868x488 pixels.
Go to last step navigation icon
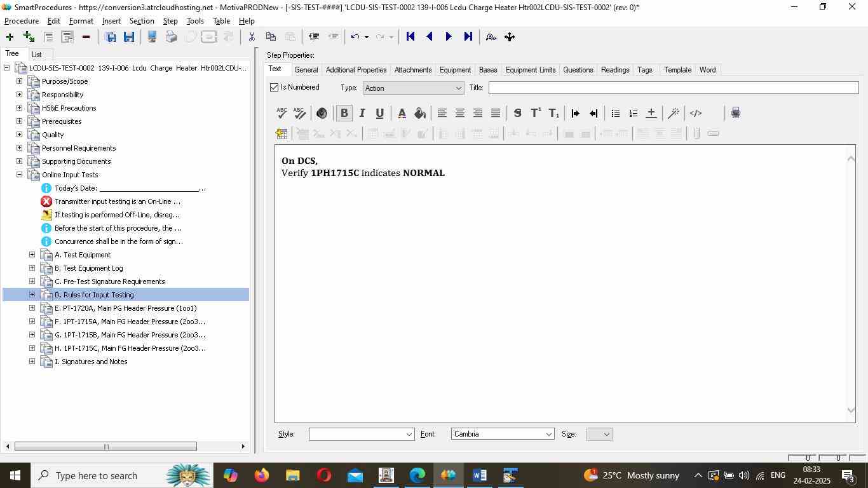pyautogui.click(x=468, y=37)
